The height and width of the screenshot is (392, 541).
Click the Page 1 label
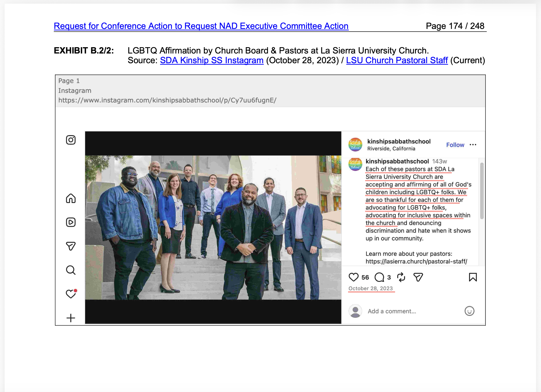(69, 81)
